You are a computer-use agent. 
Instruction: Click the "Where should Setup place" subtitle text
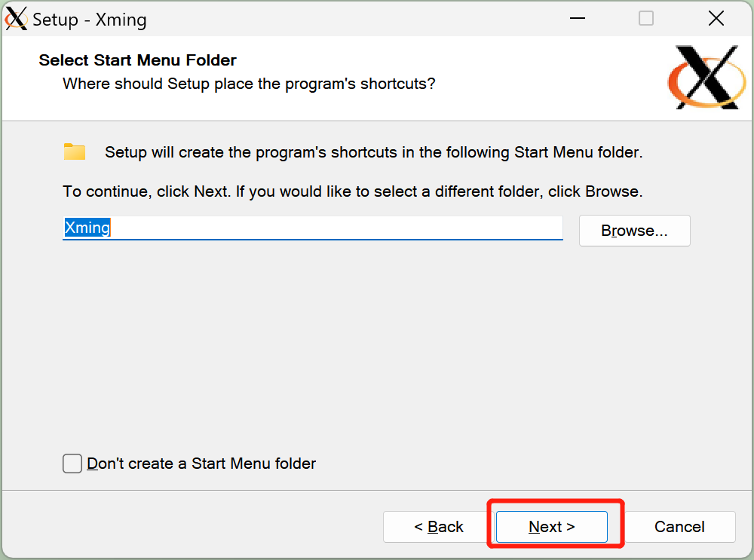(x=249, y=83)
